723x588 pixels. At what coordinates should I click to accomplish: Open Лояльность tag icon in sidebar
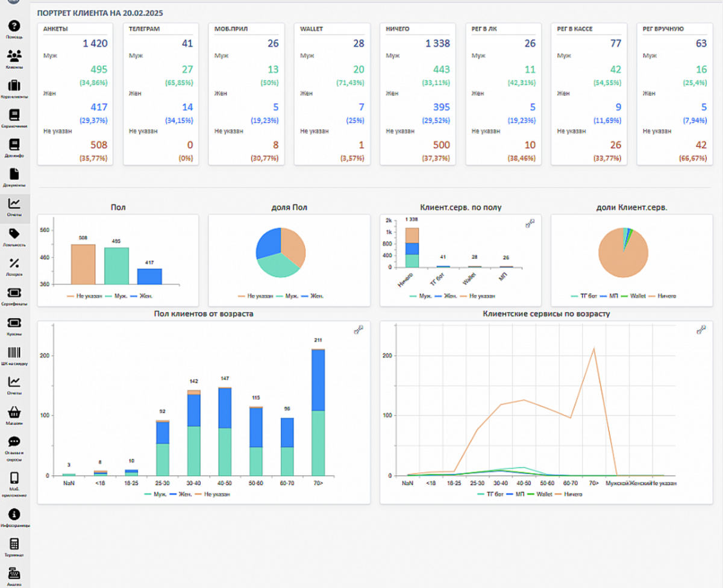pyautogui.click(x=14, y=234)
